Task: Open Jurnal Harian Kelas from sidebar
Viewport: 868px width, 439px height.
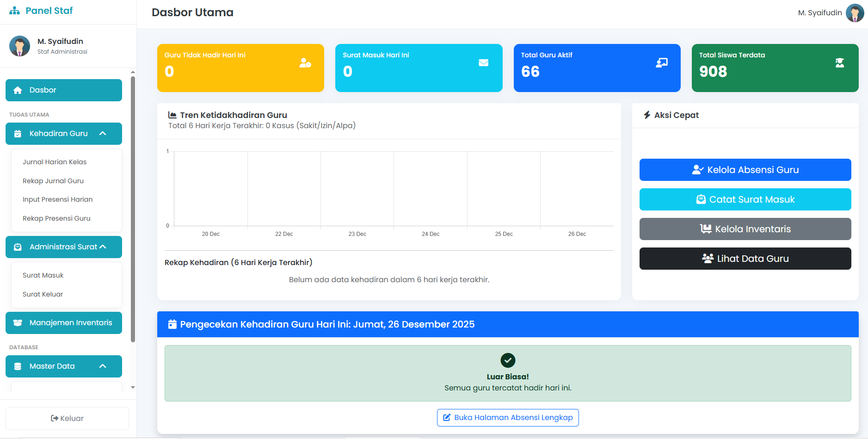Action: (55, 162)
